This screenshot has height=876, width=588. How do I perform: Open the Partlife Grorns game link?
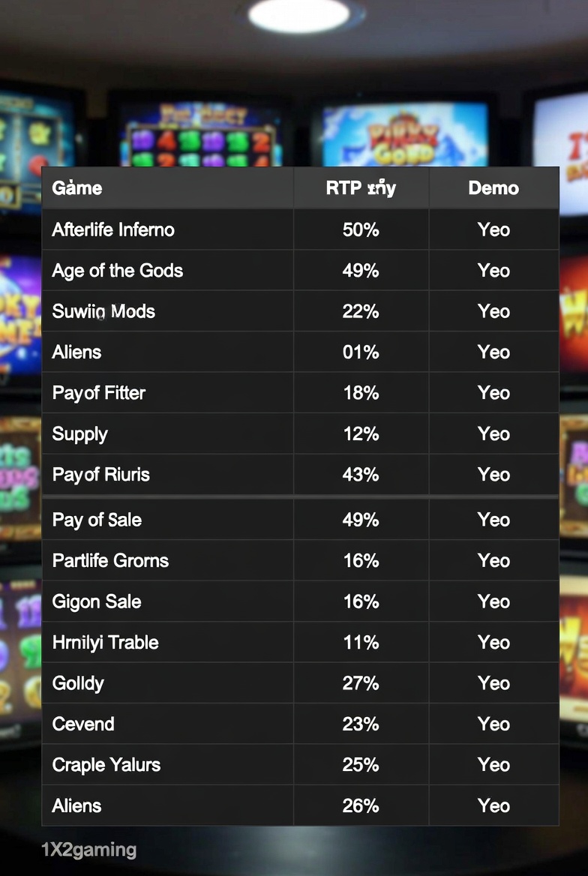tap(110, 560)
